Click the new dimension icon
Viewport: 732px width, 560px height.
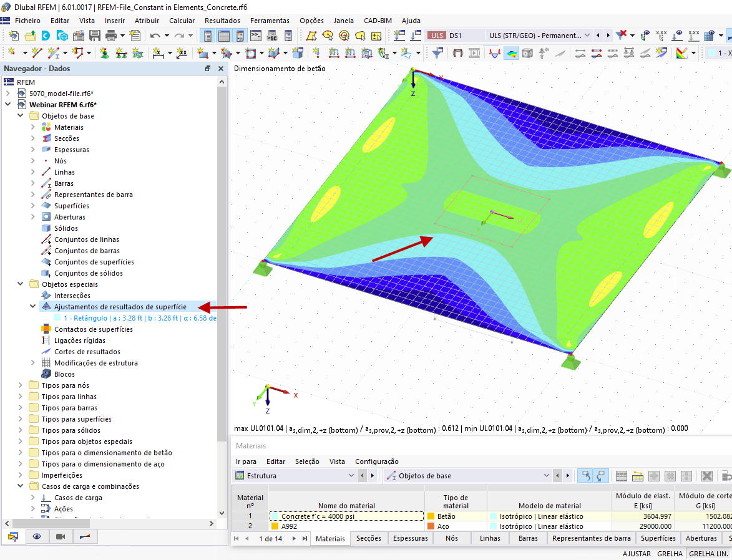point(159,53)
